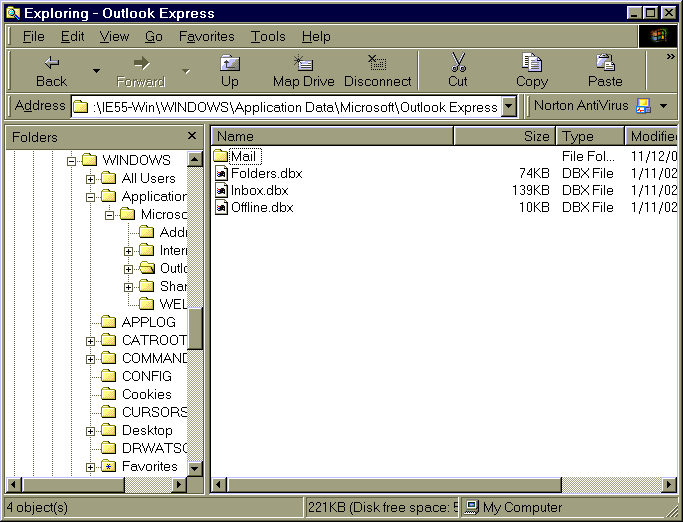
Task: Open the Norton AntiVirus dropdown arrow
Action: coord(663,106)
